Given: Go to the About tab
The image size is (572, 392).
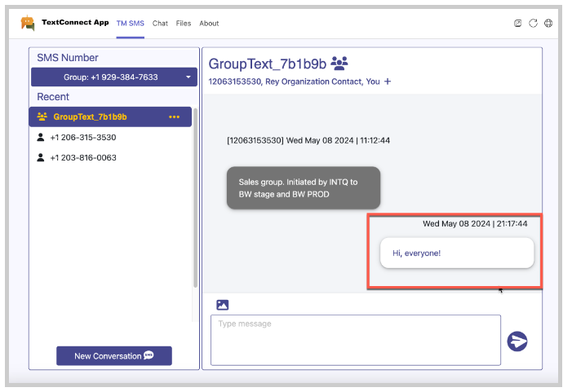Looking at the screenshot, I should 209,23.
